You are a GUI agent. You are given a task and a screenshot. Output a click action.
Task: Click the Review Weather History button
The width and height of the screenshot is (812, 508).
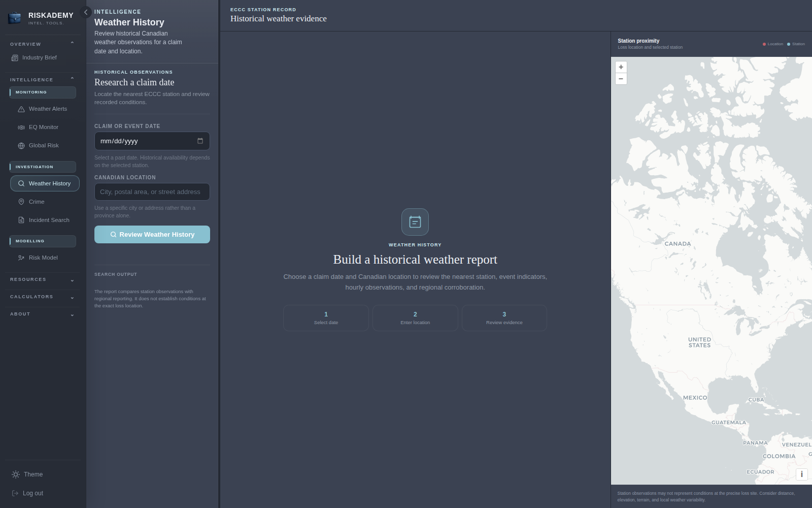coord(152,234)
